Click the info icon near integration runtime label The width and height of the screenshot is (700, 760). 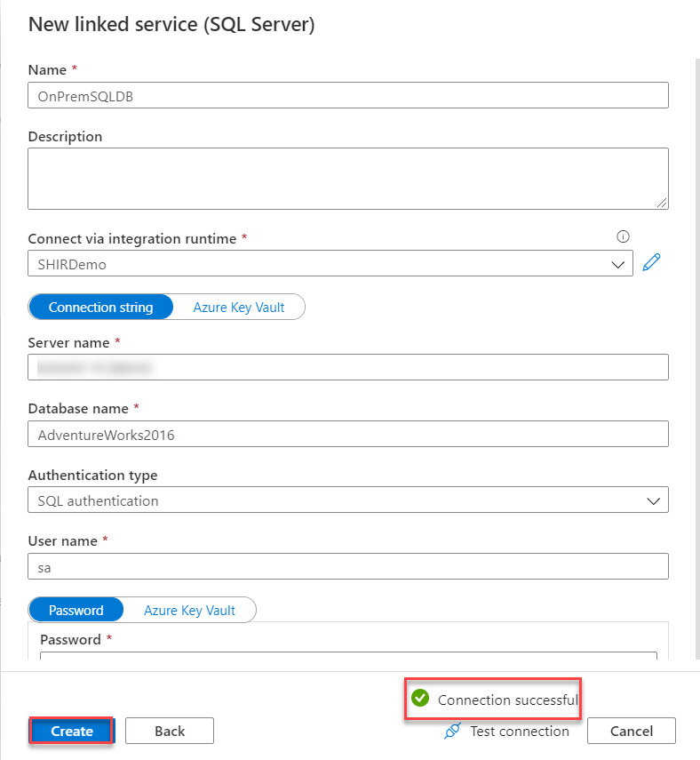[623, 236]
